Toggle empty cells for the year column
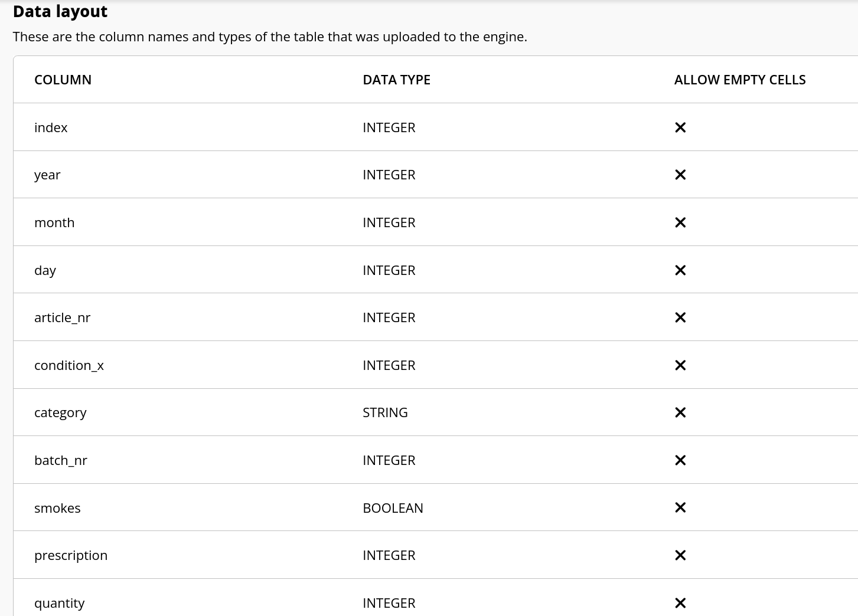This screenshot has height=616, width=858. (x=680, y=175)
